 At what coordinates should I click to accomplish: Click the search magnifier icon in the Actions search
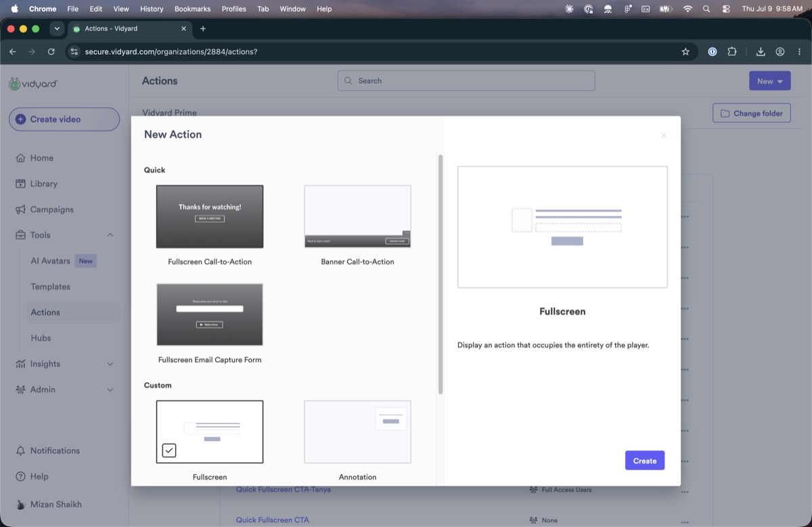[x=348, y=81]
